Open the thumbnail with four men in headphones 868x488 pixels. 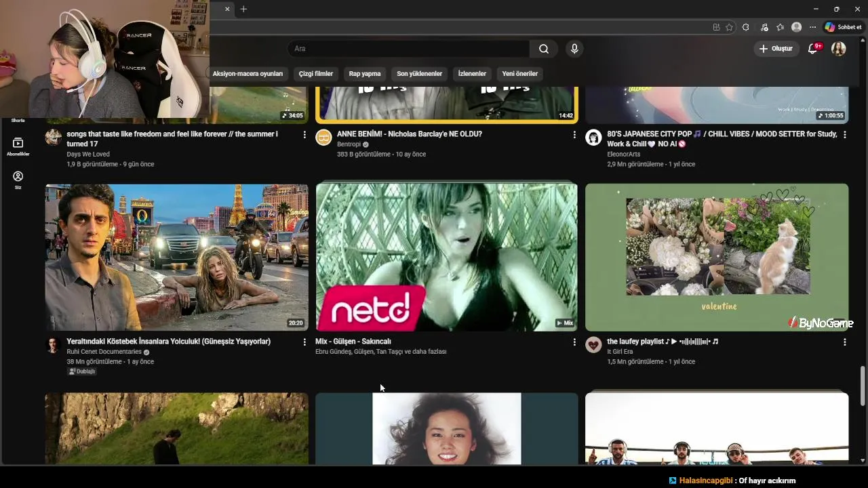[717, 428]
